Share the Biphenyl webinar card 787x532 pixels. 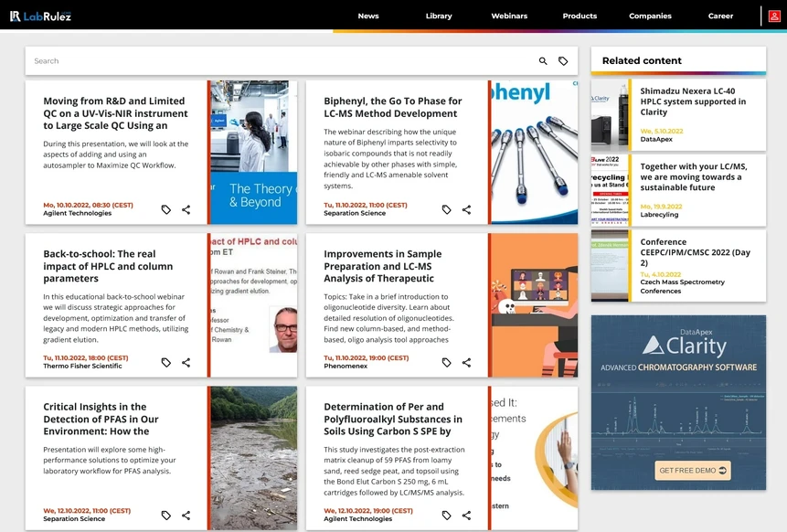coord(467,210)
